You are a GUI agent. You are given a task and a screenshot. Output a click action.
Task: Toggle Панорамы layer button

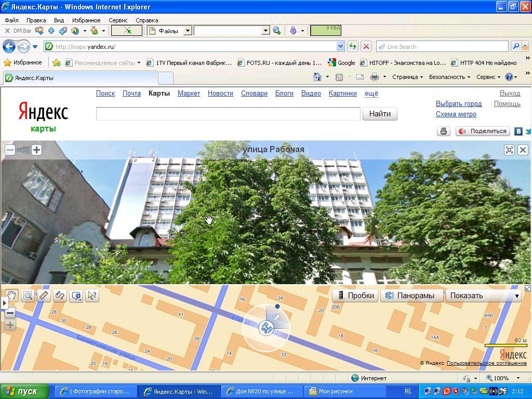point(412,296)
